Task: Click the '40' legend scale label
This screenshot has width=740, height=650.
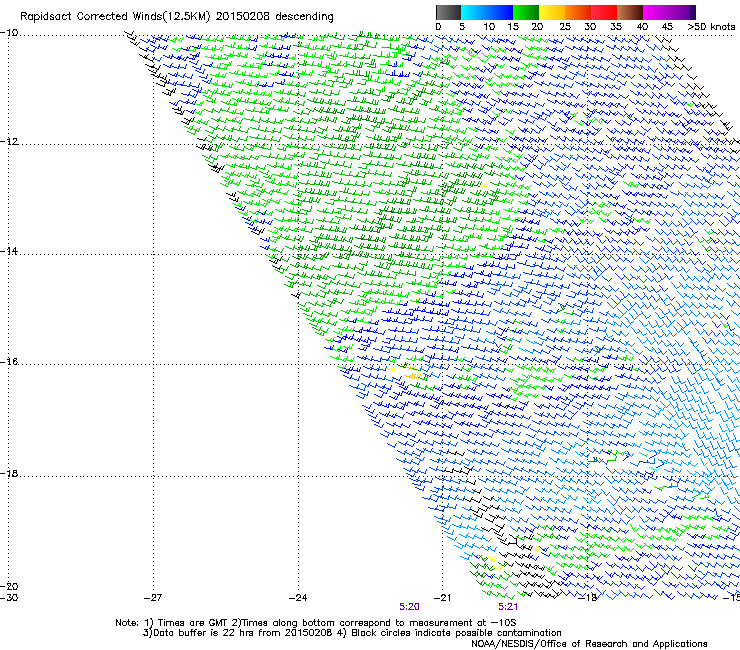Action: click(x=642, y=27)
